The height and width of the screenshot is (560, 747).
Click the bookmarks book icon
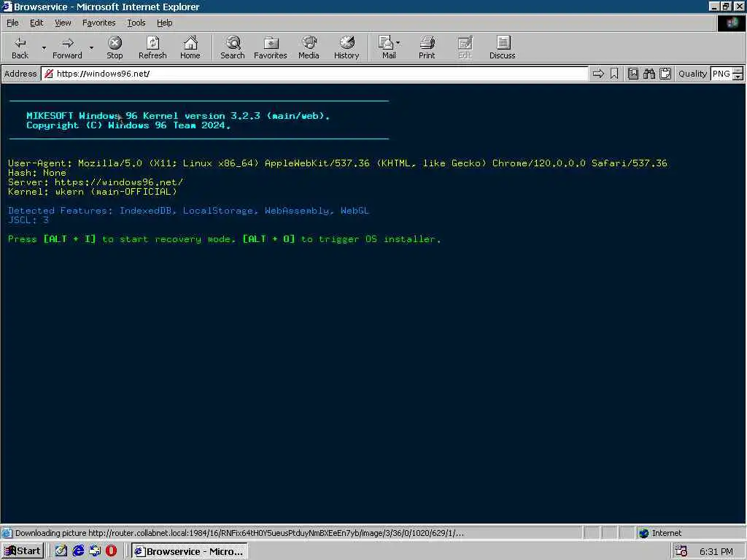point(633,74)
